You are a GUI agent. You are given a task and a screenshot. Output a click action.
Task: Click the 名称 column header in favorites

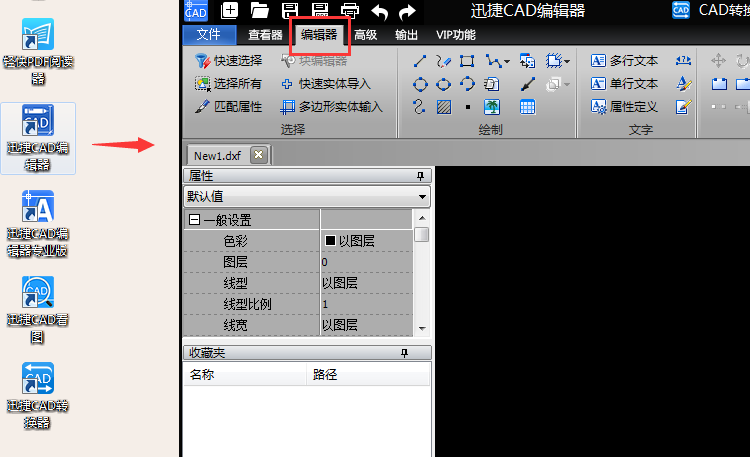coord(244,374)
